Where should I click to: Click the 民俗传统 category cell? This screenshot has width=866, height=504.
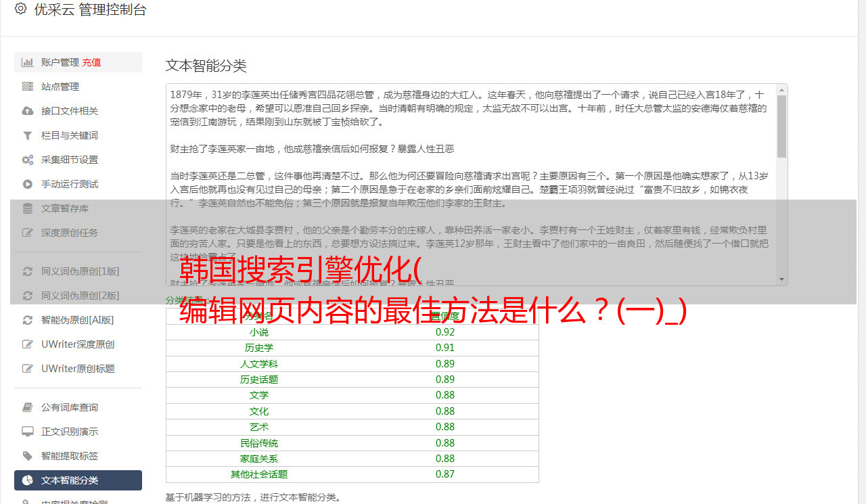click(x=259, y=443)
